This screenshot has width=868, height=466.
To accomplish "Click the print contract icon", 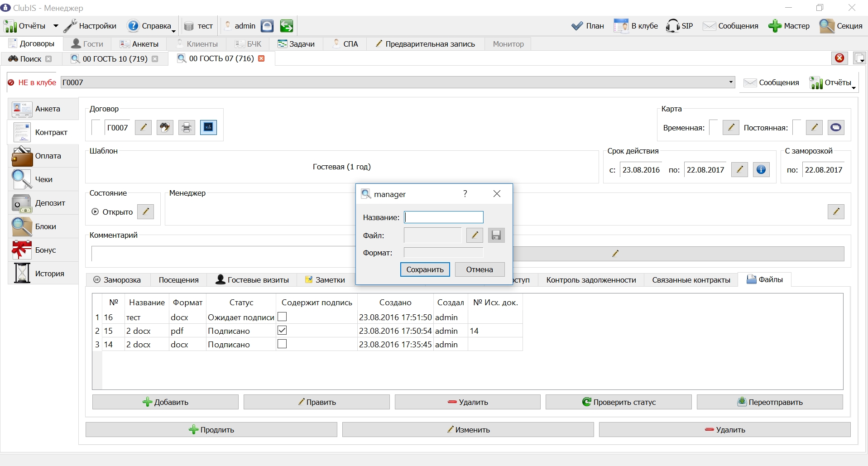I will (x=187, y=127).
